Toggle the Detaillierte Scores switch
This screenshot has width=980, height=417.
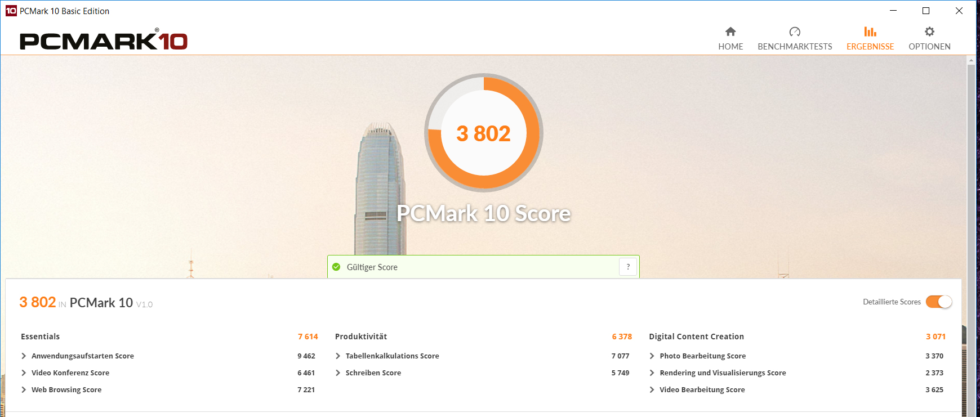click(939, 302)
